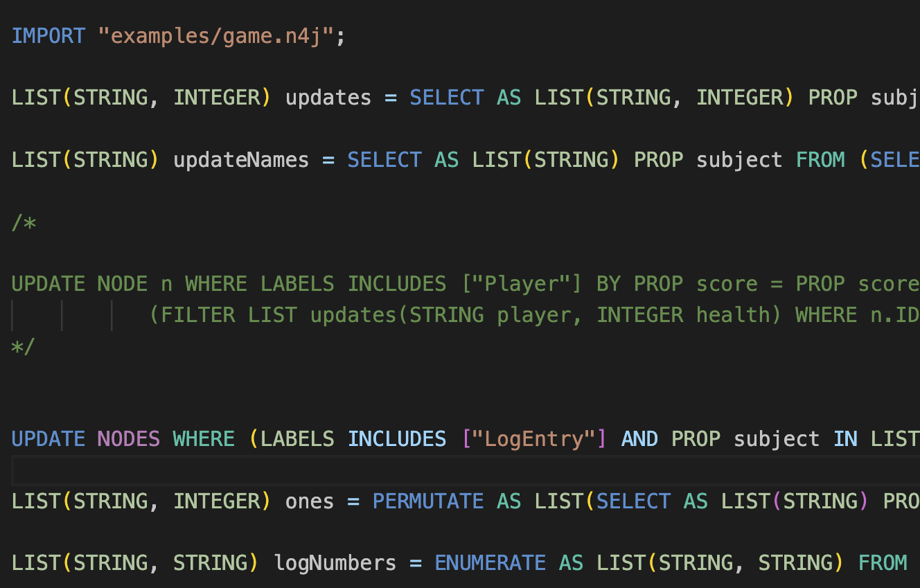Screen dimensions: 920x588
Task: Click the "examples/game.n4j" import path string
Action: coord(216,36)
